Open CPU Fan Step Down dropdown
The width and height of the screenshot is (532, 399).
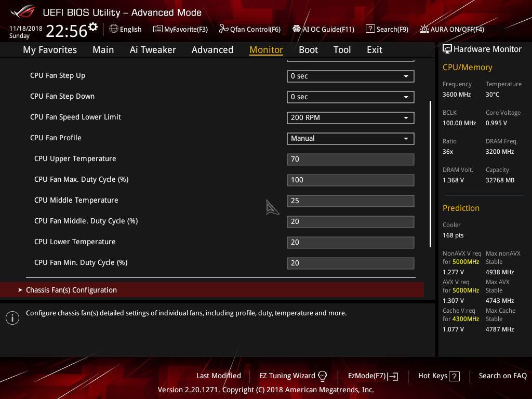351,97
